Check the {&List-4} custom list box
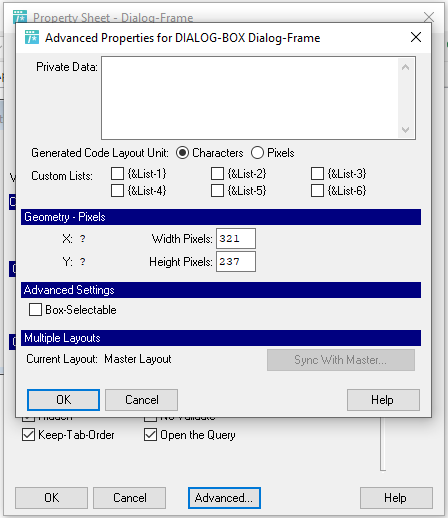This screenshot has height=518, width=448. (x=117, y=191)
